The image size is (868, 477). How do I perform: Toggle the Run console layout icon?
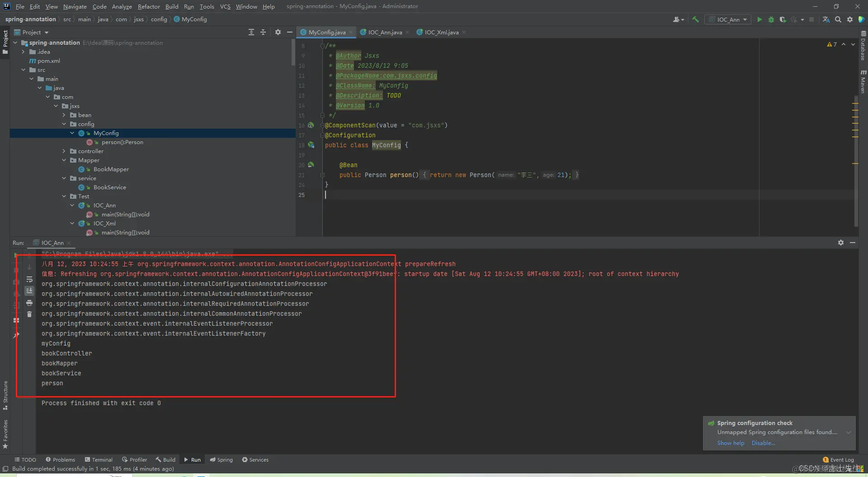pyautogui.click(x=16, y=320)
